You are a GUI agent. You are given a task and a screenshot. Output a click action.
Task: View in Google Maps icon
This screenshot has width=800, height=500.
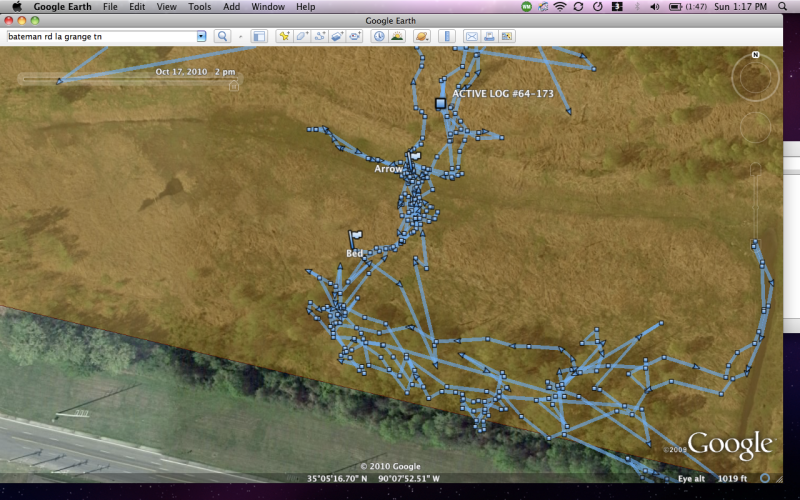point(507,36)
